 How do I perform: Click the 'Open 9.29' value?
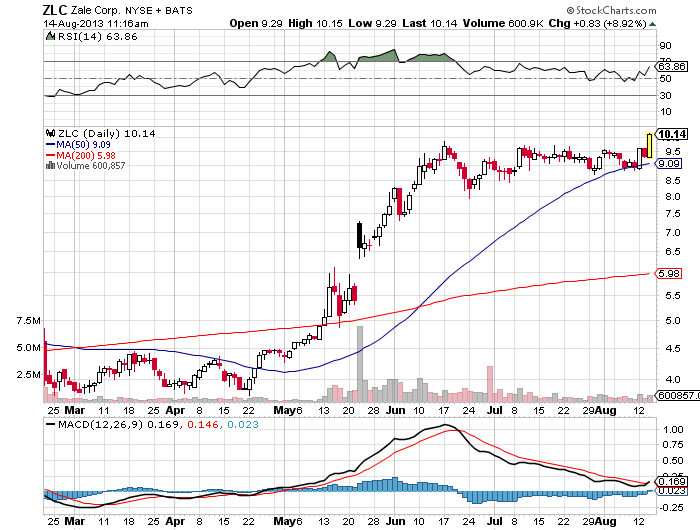coord(256,23)
